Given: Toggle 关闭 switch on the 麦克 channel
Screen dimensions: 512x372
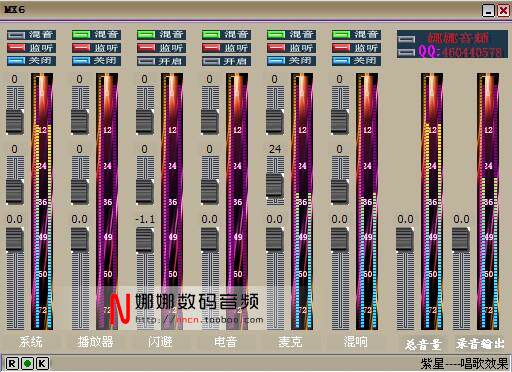Looking at the screenshot, I should coord(291,61).
